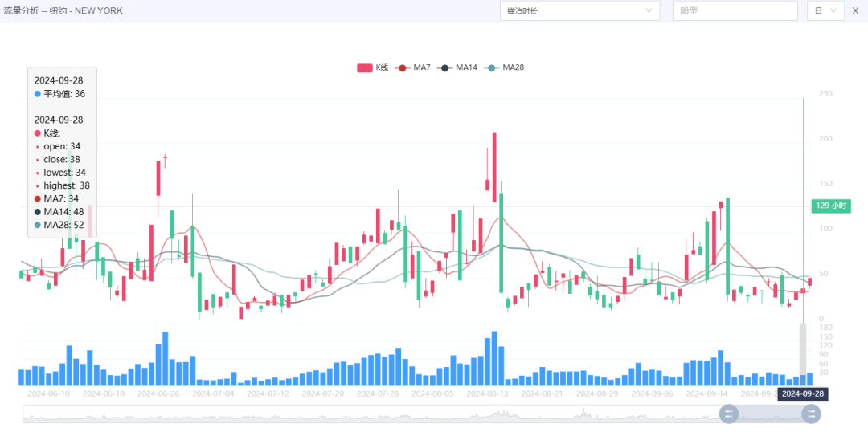Viewport: 868px width, 432px height.
Task: Click the 2024-08-05 axis label
Action: 432,393
